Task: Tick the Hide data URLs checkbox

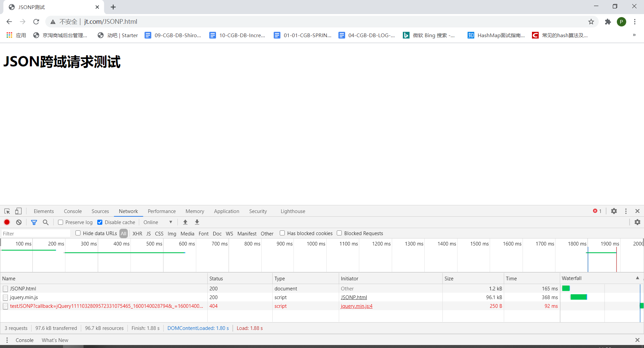Action: click(x=78, y=233)
